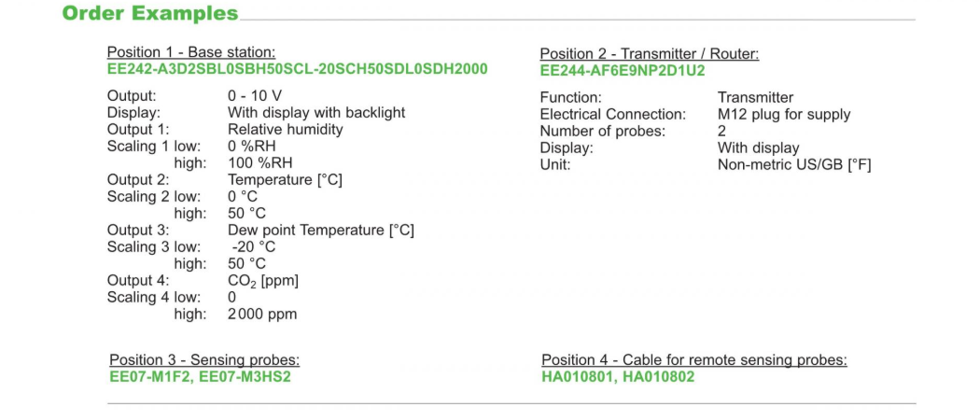Click the Position 2 - Transmitter / Router title
Image resolution: width=980 pixels, height=420 pixels.
click(649, 54)
